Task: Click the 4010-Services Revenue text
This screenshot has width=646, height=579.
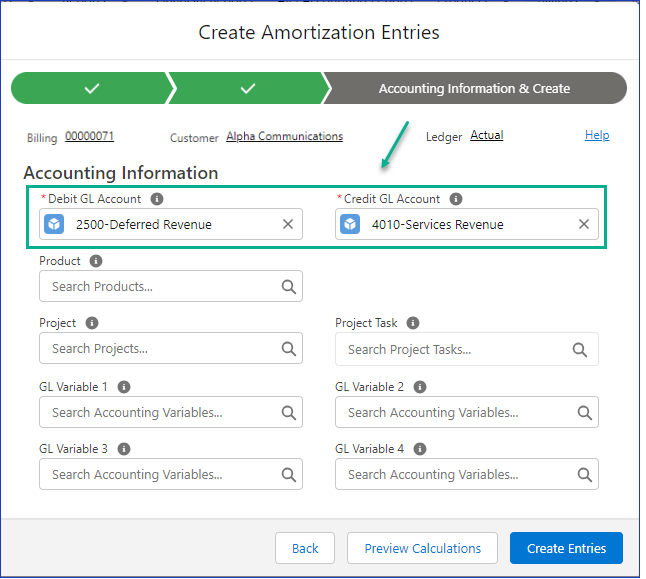Action: point(438,225)
